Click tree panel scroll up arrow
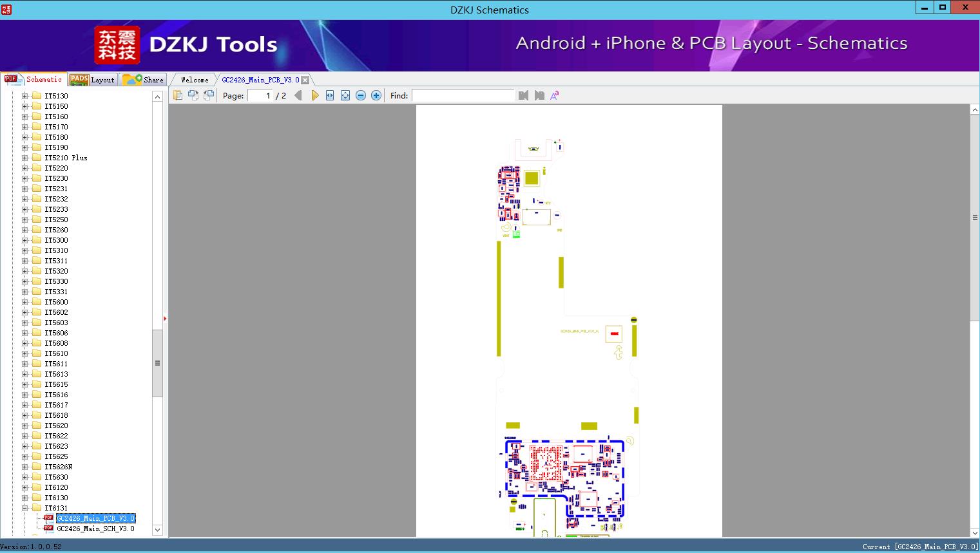980x553 pixels. 157,97
